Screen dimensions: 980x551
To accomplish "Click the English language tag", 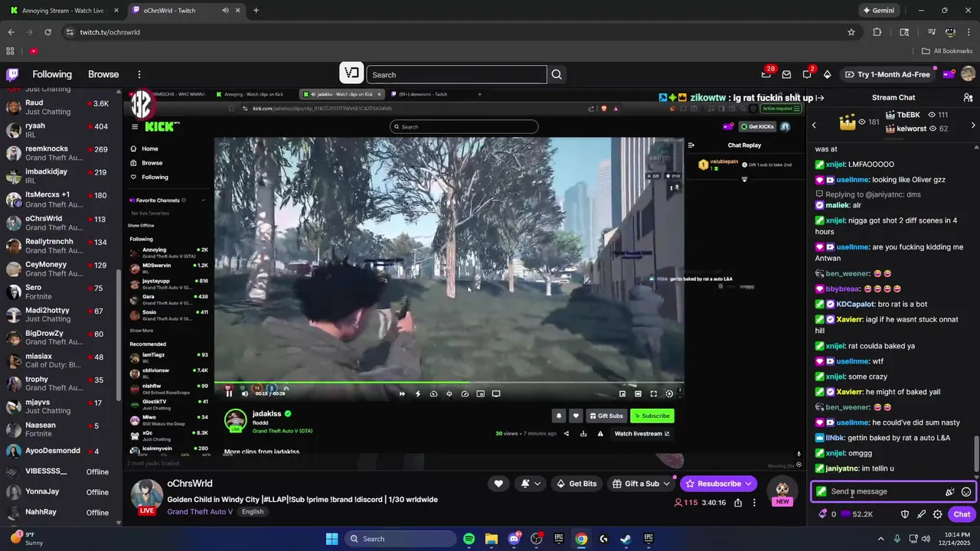I will [253, 512].
